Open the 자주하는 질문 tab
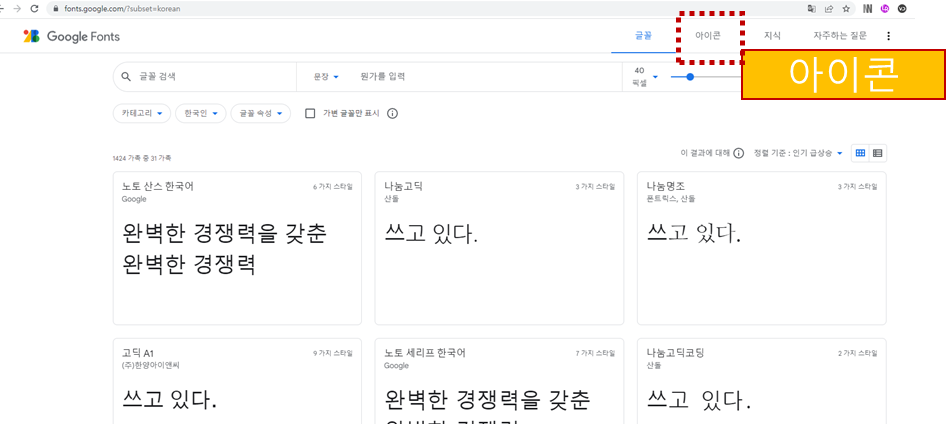This screenshot has width=946, height=424. click(840, 36)
